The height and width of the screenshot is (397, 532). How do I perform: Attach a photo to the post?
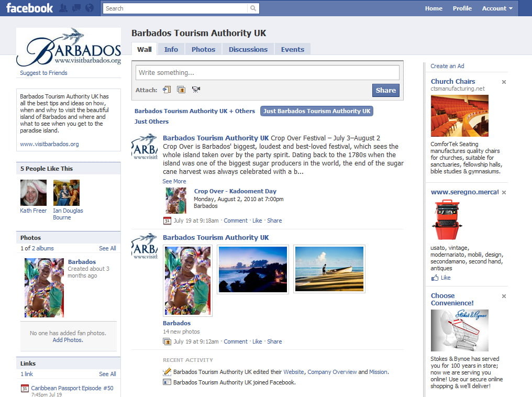point(181,90)
